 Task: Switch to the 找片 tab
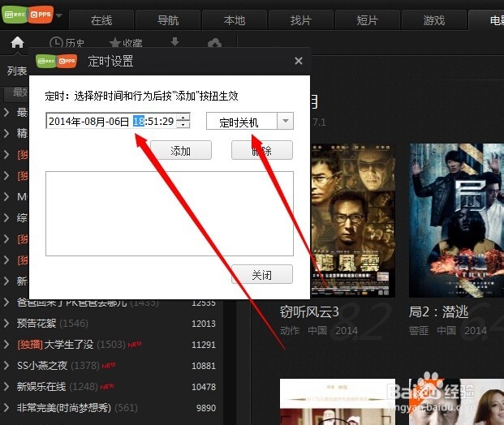click(301, 20)
